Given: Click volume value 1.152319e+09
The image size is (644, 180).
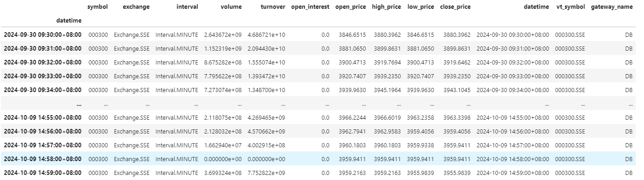Looking at the screenshot, I should (x=223, y=48).
